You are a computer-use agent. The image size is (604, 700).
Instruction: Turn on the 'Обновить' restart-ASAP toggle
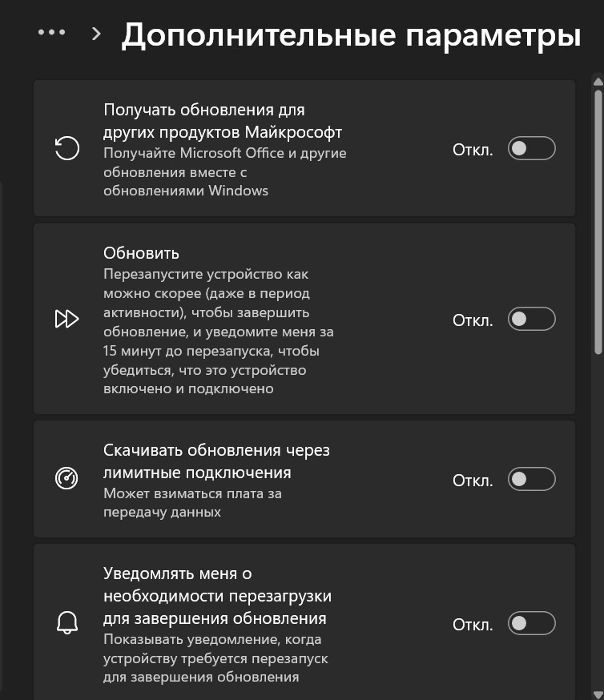(531, 319)
